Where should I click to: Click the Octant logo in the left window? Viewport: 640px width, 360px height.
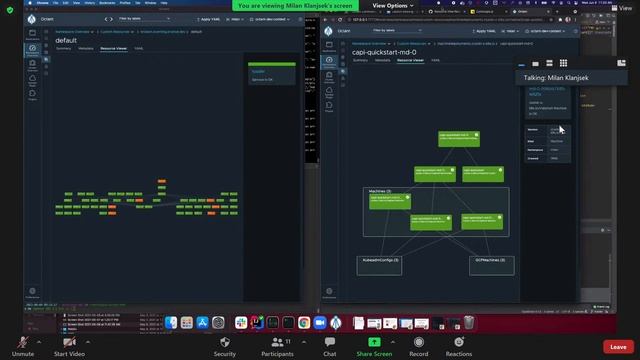32,19
